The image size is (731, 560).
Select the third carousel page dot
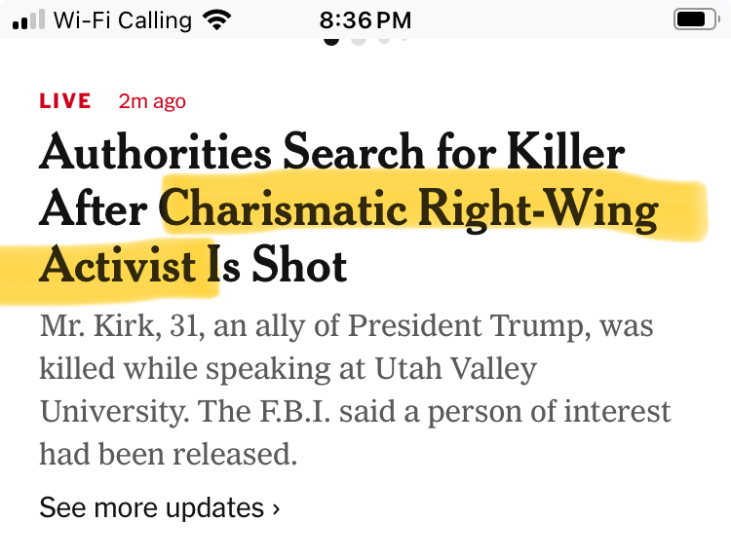point(384,40)
